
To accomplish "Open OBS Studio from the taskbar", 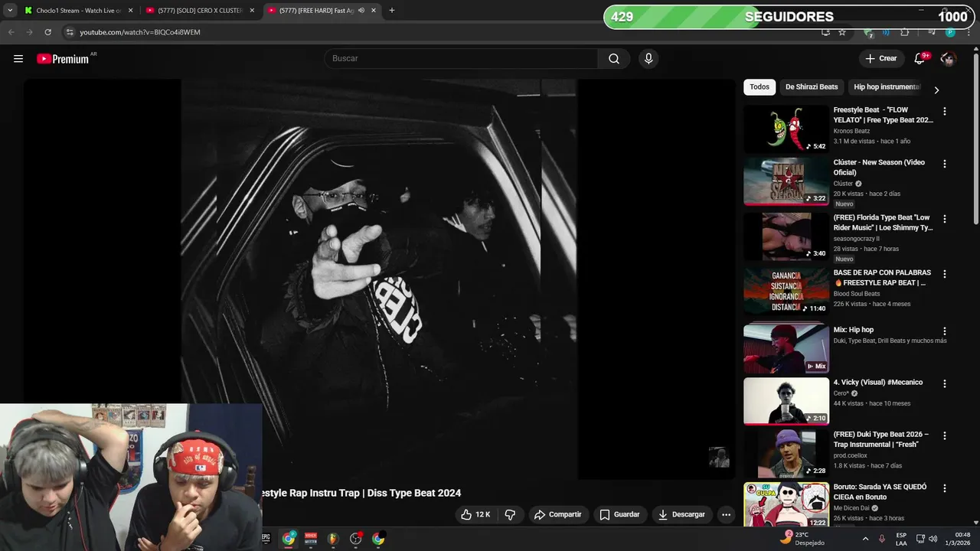I will click(x=356, y=539).
